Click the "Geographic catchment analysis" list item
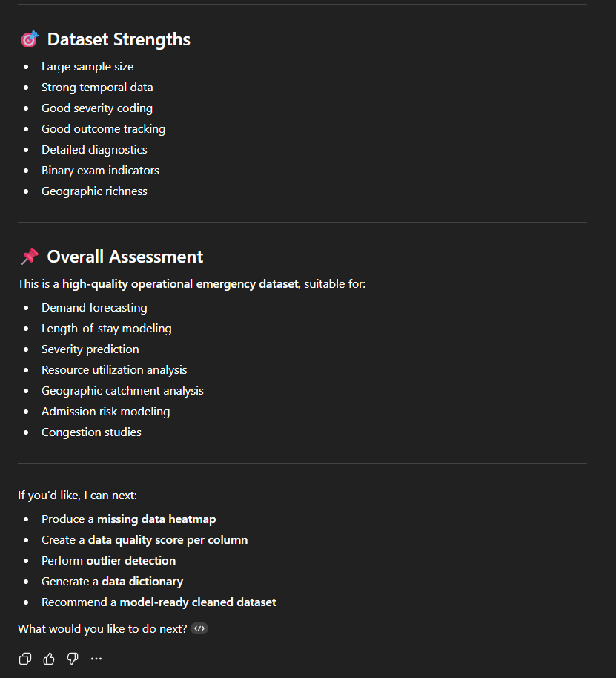This screenshot has height=678, width=616. click(x=122, y=391)
